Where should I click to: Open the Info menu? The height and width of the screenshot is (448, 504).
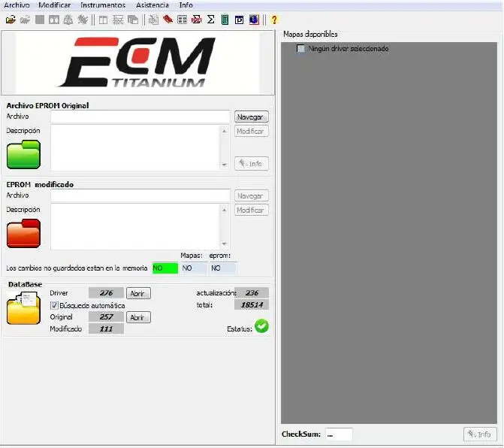point(186,5)
